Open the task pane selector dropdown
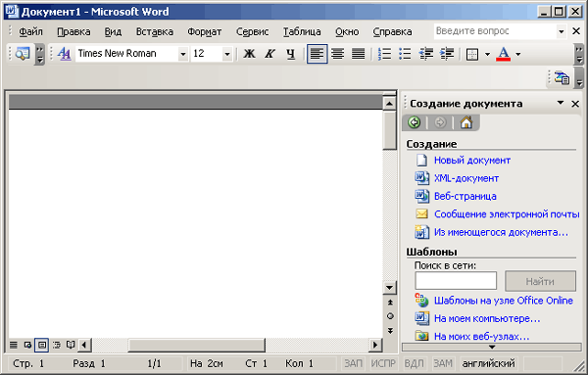The height and width of the screenshot is (375, 588). [561, 103]
